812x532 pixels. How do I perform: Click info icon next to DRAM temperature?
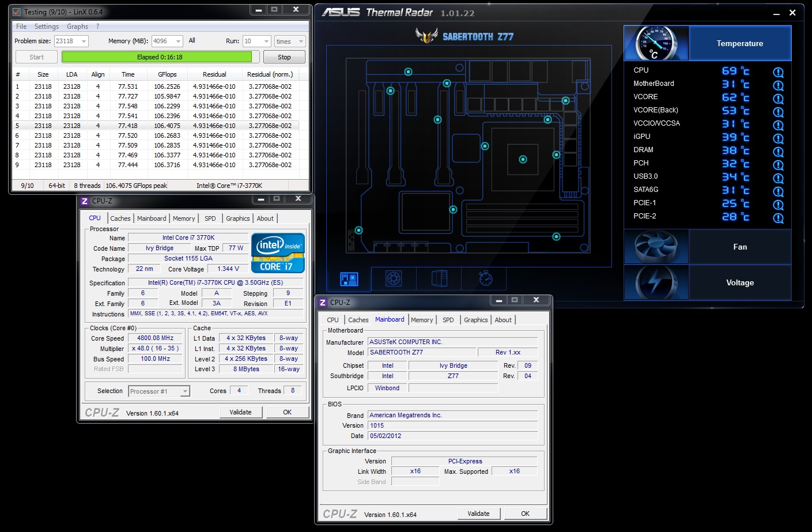coord(778,152)
